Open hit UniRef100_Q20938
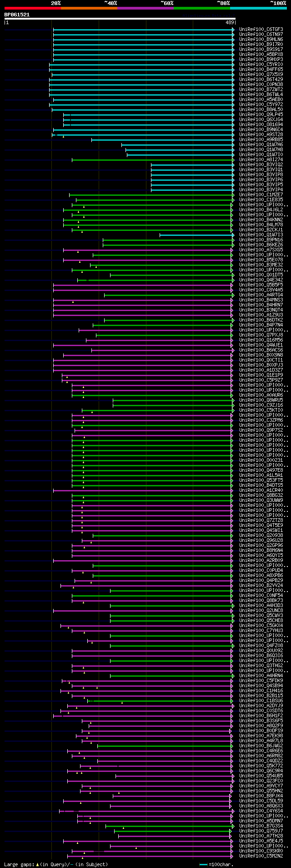Screen dimensions: 291x868 click(261, 535)
